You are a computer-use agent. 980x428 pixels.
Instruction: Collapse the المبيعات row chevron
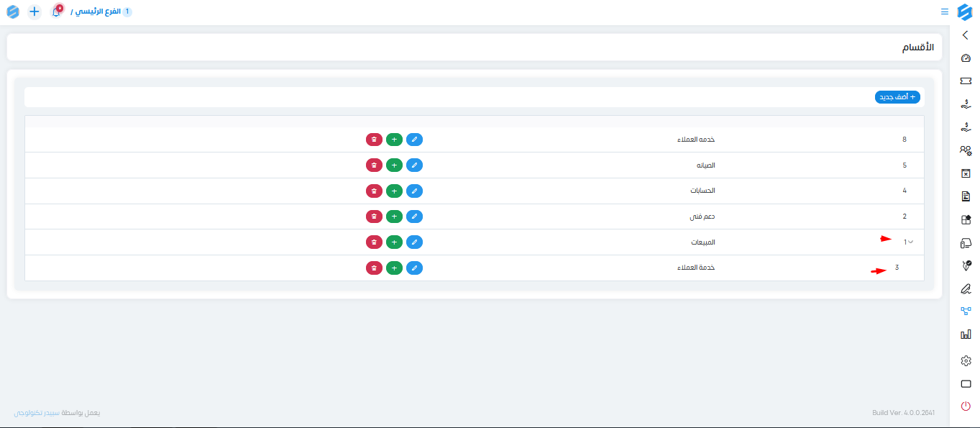911,242
